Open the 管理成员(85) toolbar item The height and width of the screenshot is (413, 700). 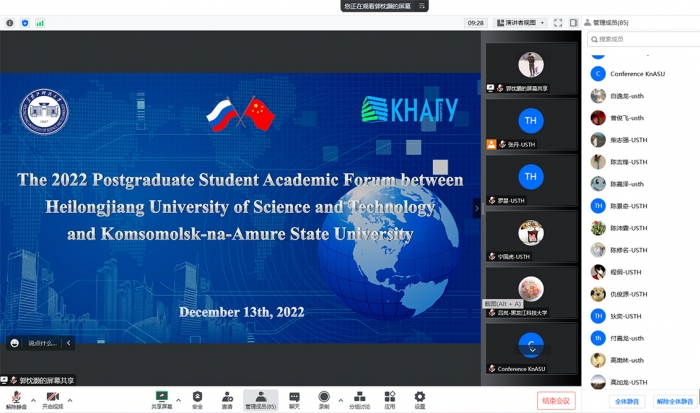[260, 399]
